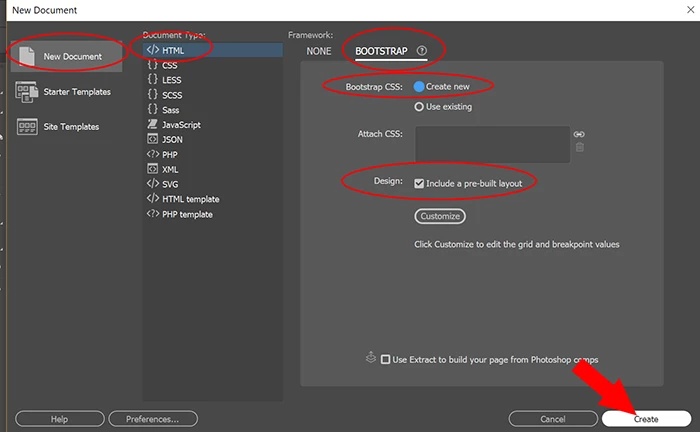Open Preferences... button
The height and width of the screenshot is (432, 700).
(153, 419)
